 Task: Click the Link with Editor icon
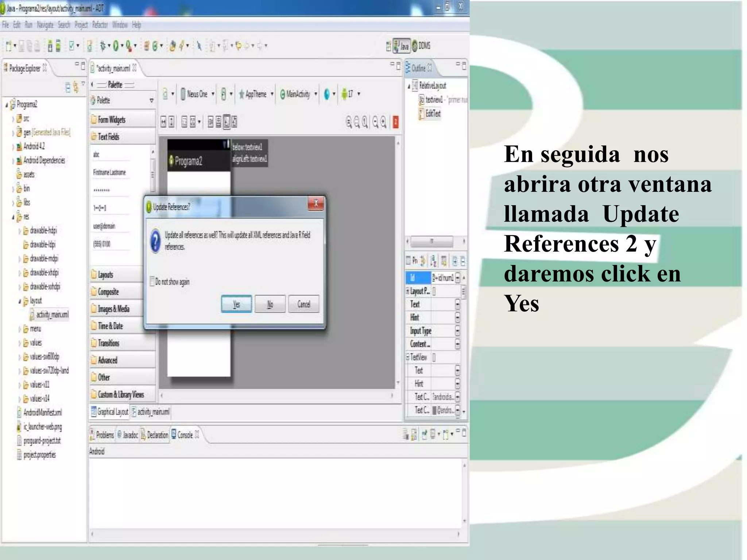click(x=76, y=87)
